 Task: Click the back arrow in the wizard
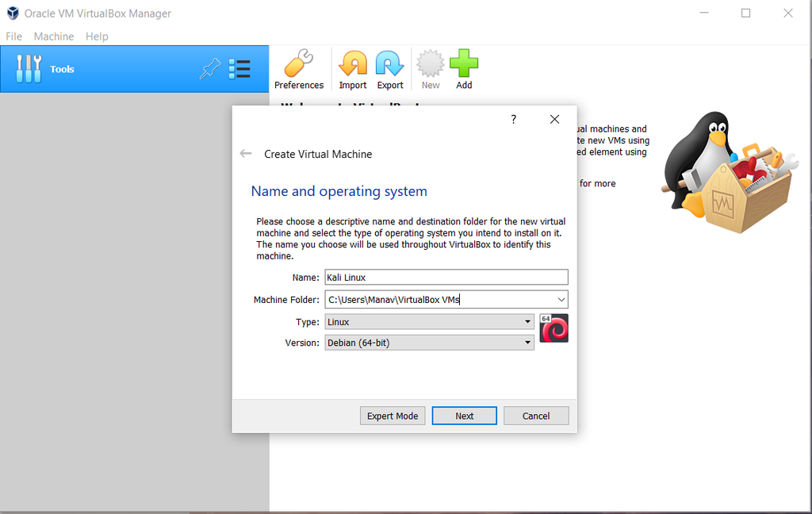[246, 153]
